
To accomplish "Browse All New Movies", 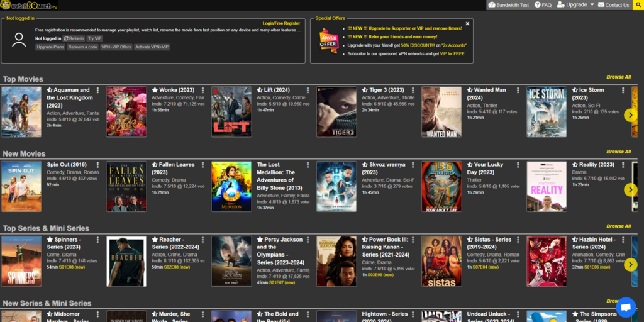I will (x=619, y=152).
